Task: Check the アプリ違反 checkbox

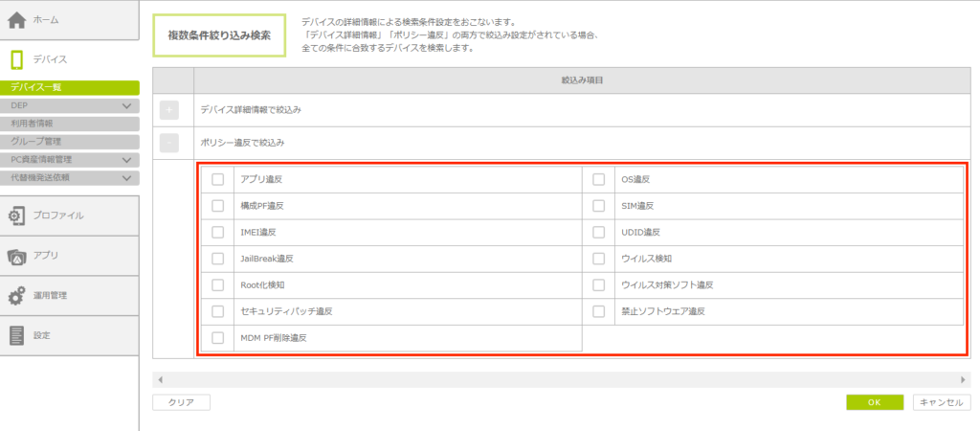Action: (x=218, y=179)
